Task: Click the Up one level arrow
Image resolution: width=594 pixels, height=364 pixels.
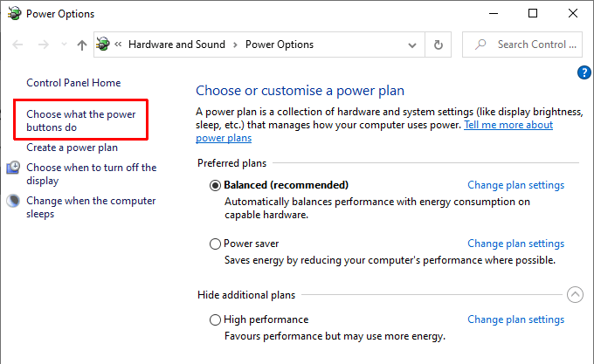Action: pyautogui.click(x=81, y=45)
